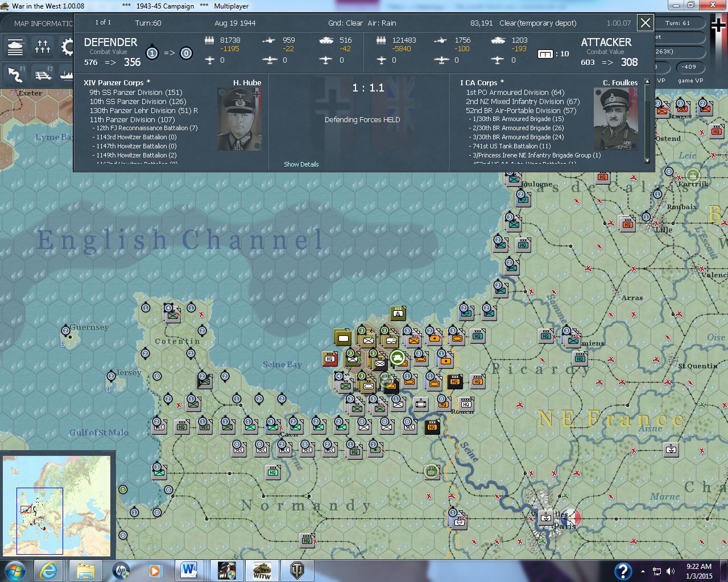Show hidden system tray icons arrow
Image resolution: width=728 pixels, height=582 pixels.
643,571
